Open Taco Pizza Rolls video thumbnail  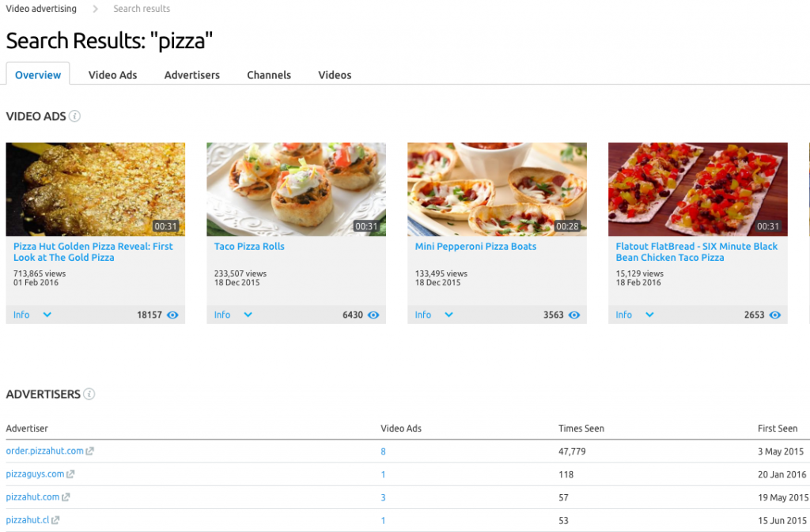[x=296, y=190]
